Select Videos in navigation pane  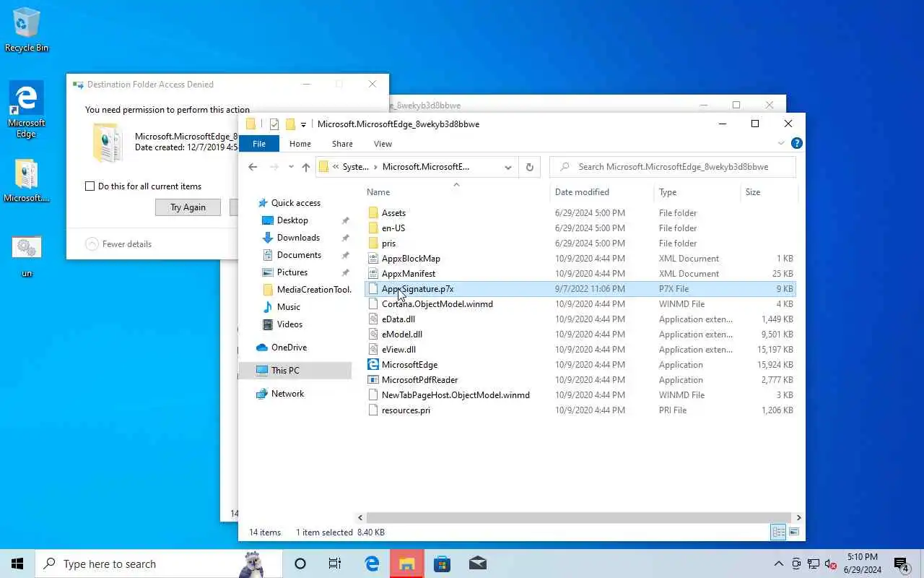289,324
